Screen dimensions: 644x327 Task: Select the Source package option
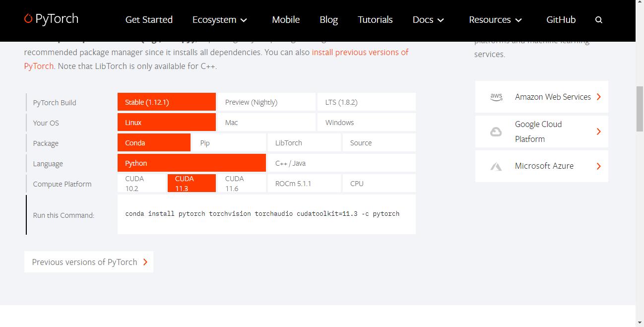(x=379, y=142)
